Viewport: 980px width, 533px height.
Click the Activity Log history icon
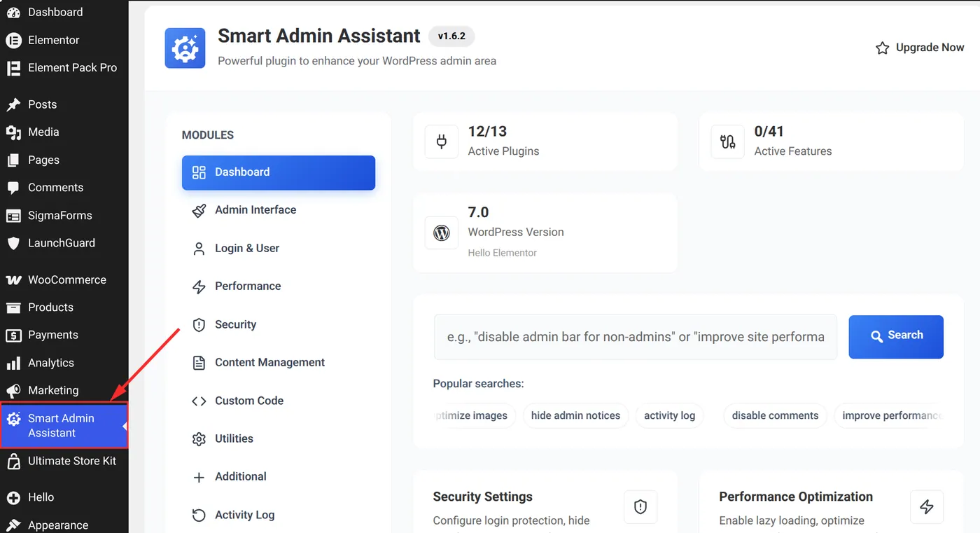[199, 515]
